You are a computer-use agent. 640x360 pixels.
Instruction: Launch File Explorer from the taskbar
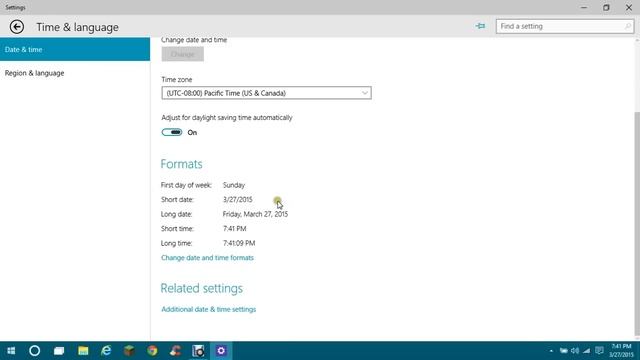[x=83, y=351]
